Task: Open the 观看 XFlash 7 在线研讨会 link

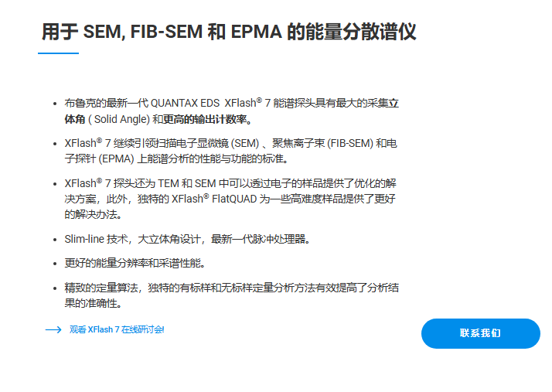Action: [117, 329]
